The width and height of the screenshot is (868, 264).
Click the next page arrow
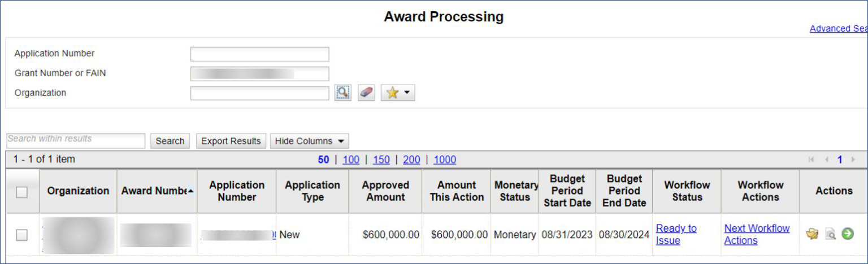(853, 160)
